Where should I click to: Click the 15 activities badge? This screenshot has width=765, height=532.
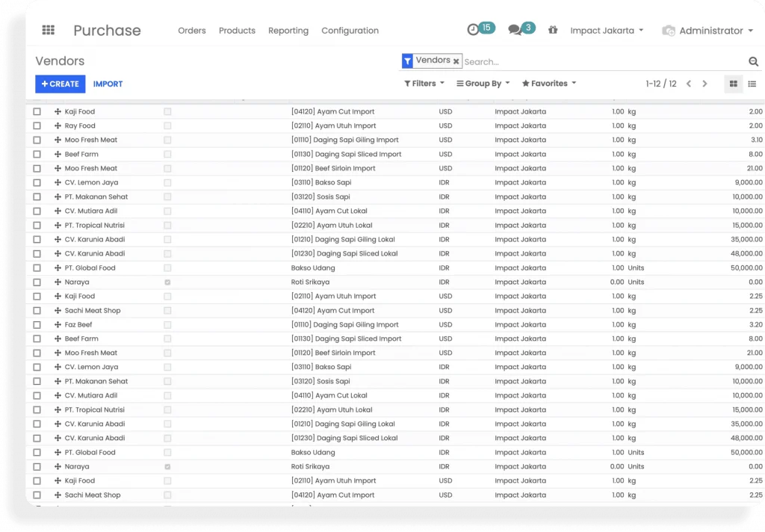[x=486, y=28]
